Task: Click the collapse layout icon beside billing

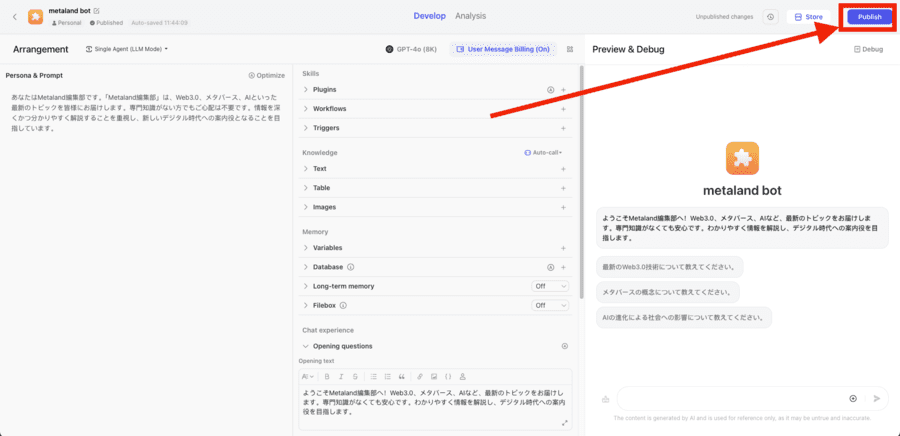Action: pos(570,49)
